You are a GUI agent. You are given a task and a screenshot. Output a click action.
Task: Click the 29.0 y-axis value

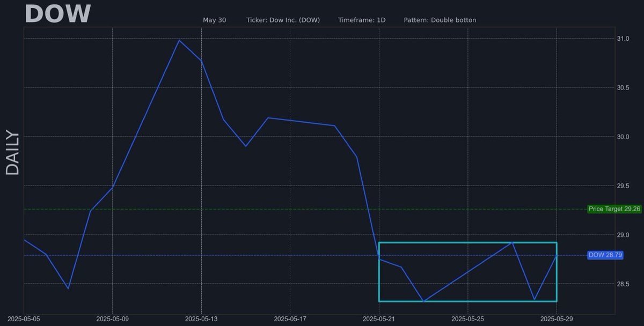click(x=623, y=235)
